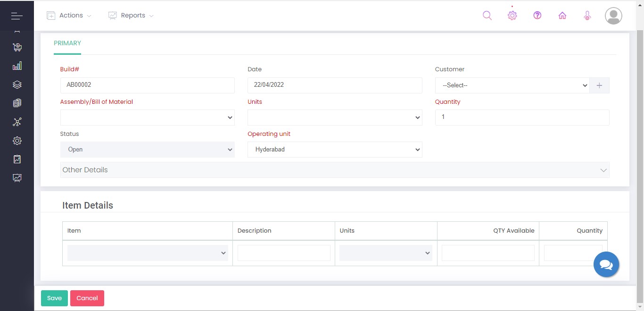Open the Status dropdown showing Open

coord(147,149)
